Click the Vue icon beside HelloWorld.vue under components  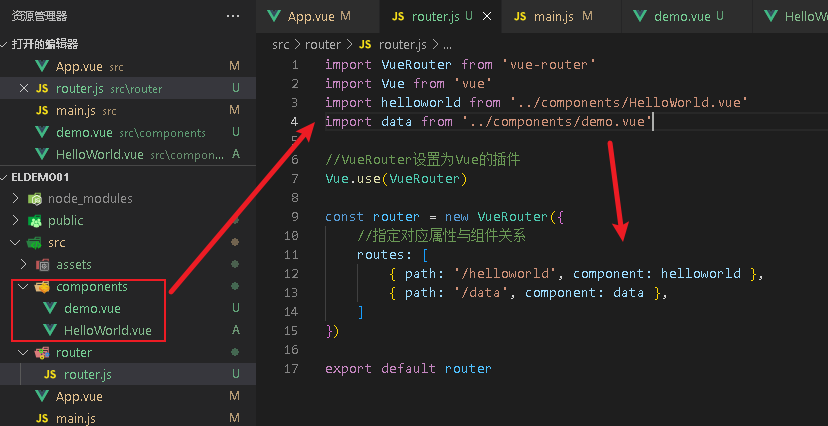pyautogui.click(x=51, y=330)
